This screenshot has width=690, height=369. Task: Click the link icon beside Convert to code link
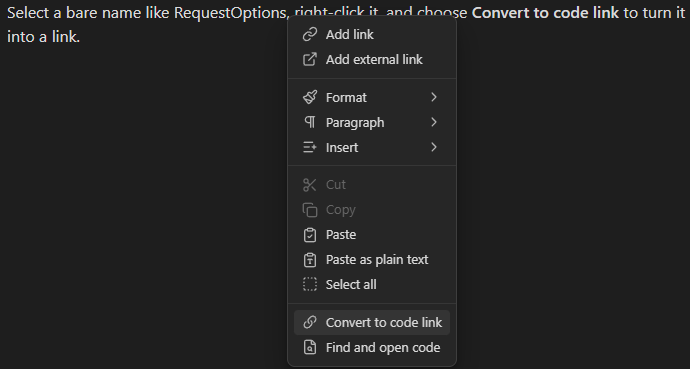pos(310,322)
